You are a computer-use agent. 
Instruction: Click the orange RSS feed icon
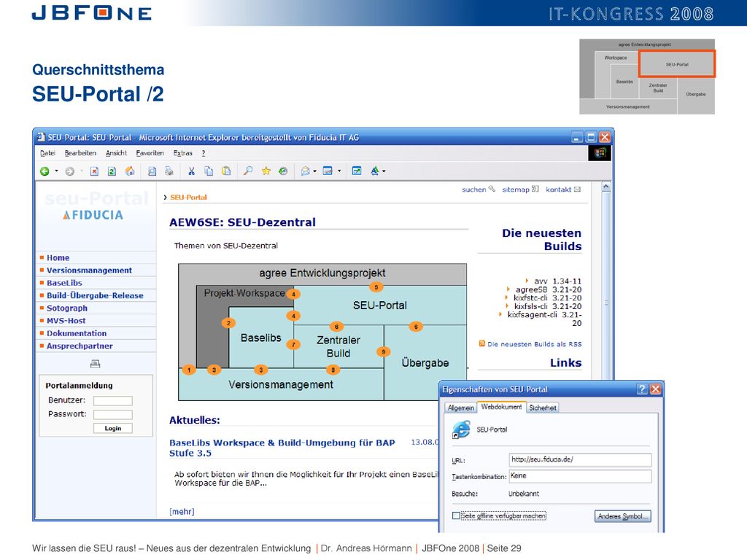(x=481, y=343)
